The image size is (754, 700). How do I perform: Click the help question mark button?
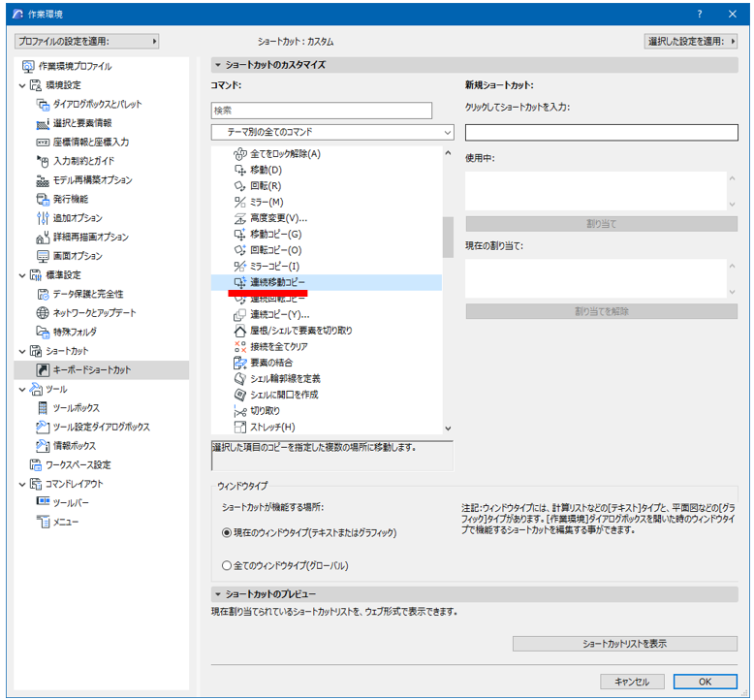click(700, 14)
